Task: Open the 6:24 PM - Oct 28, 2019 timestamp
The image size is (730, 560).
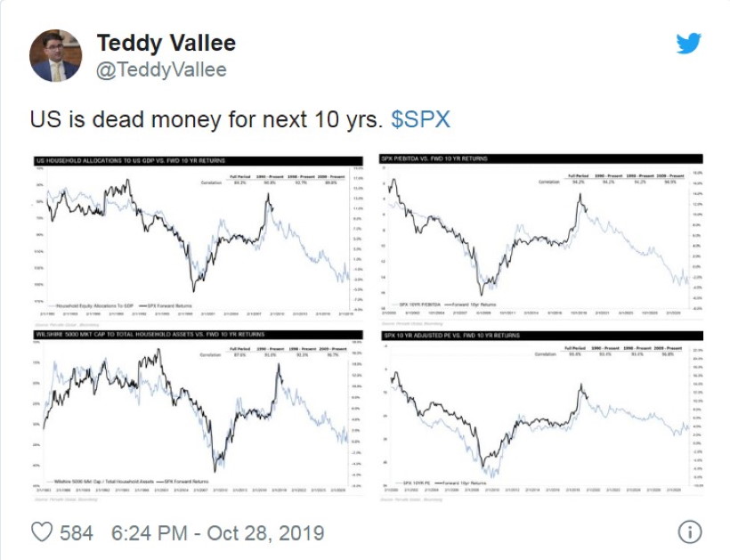Action: 217,532
